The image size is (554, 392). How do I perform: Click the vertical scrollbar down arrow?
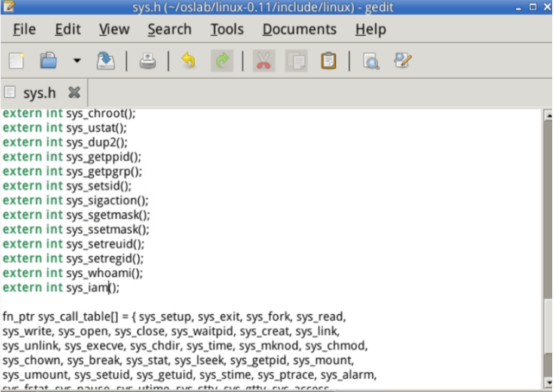tap(547, 382)
